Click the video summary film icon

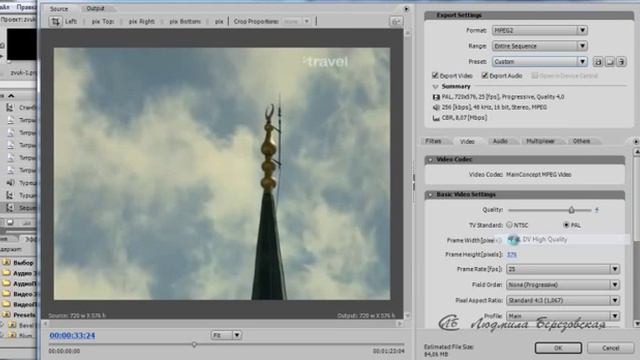pyautogui.click(x=436, y=97)
